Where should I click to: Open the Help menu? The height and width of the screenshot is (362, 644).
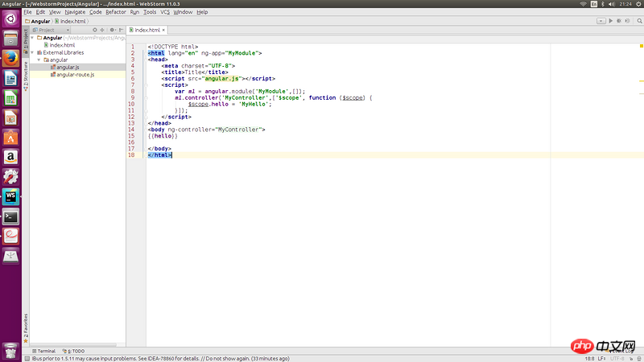point(202,12)
